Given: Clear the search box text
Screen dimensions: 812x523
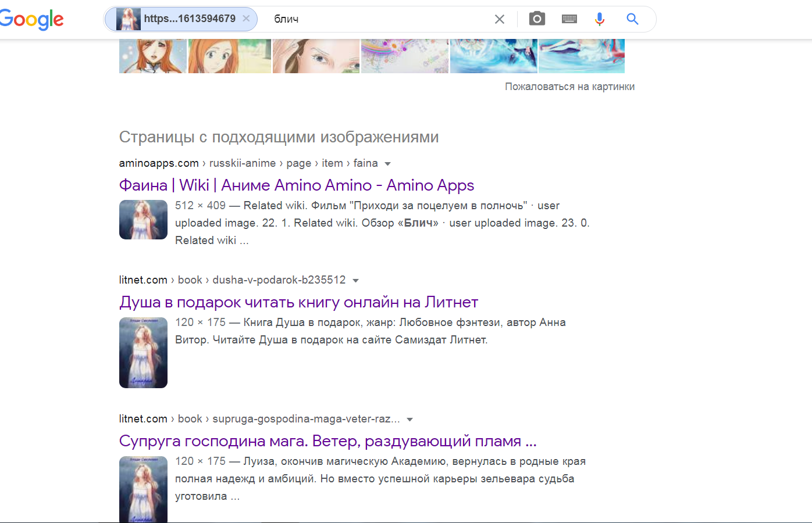Looking at the screenshot, I should click(499, 19).
